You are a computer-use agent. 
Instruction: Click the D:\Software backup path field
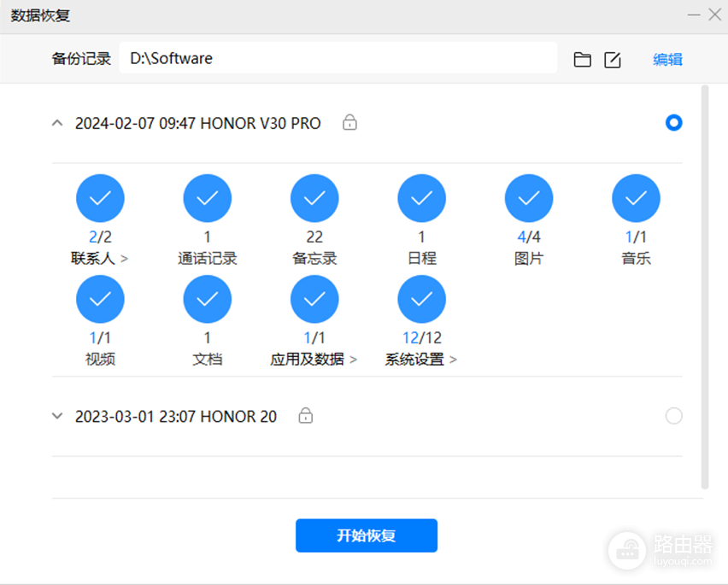(338, 58)
